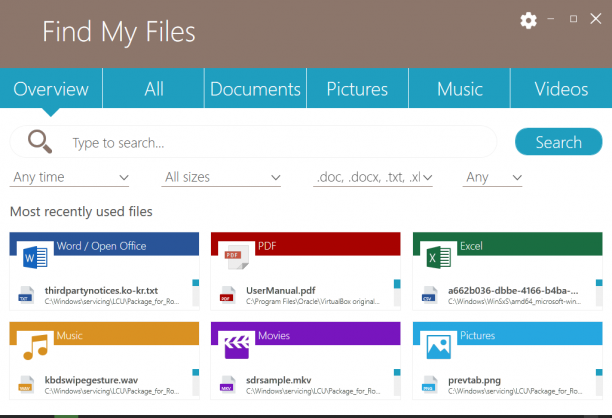Open the Music tab

[x=459, y=89]
